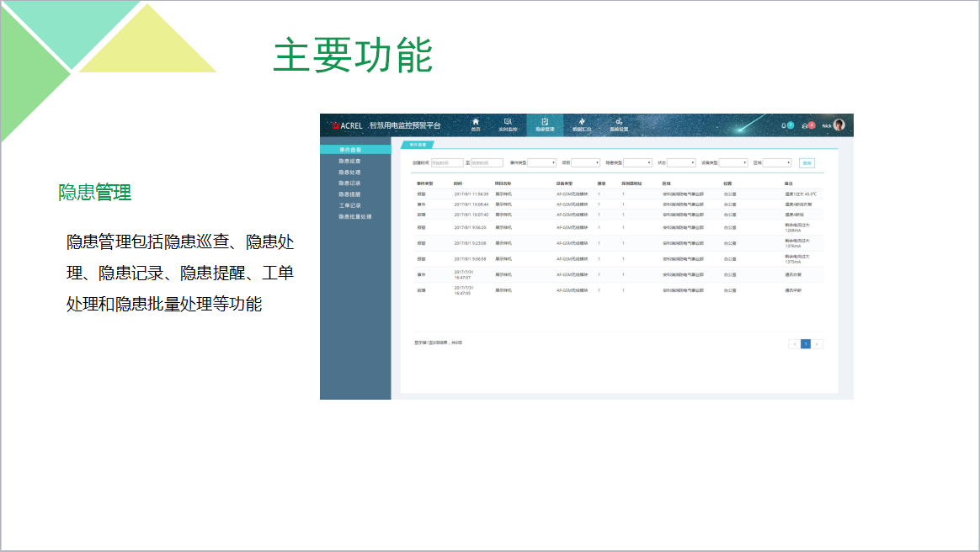Image resolution: width=980 pixels, height=552 pixels.
Task: Open the 系统设置 gears icon
Action: tap(619, 125)
